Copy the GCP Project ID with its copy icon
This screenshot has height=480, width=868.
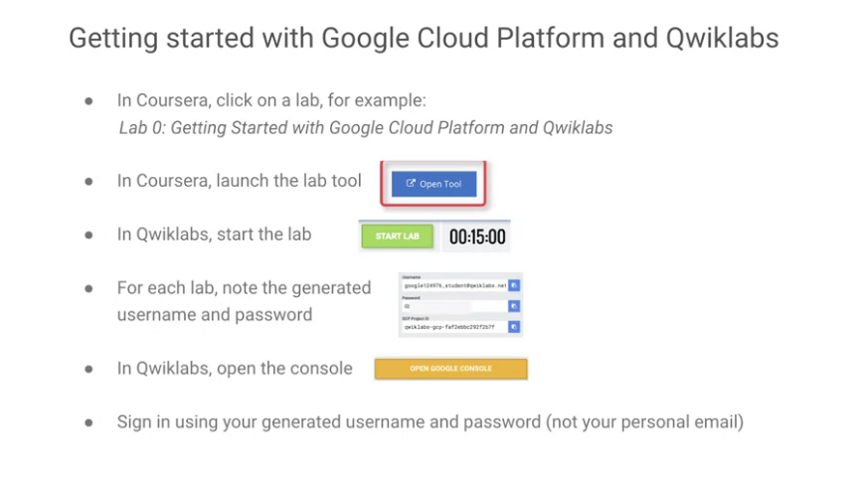tap(514, 327)
